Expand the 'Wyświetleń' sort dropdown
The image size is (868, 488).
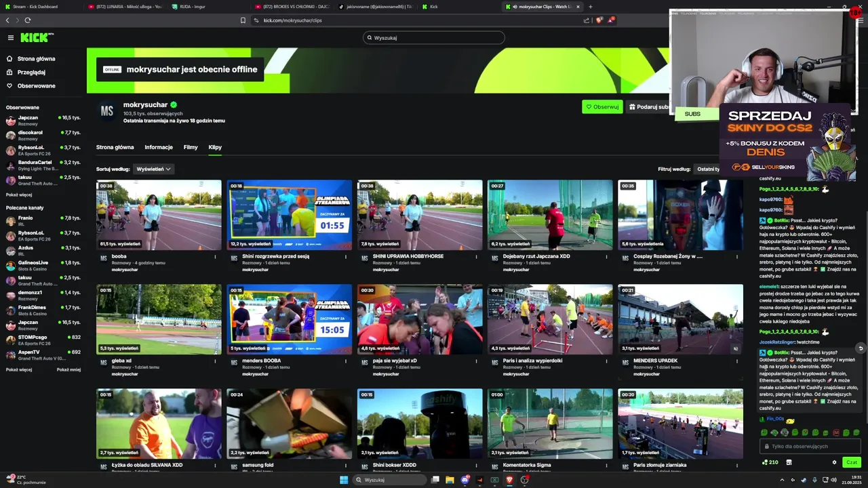(153, 169)
